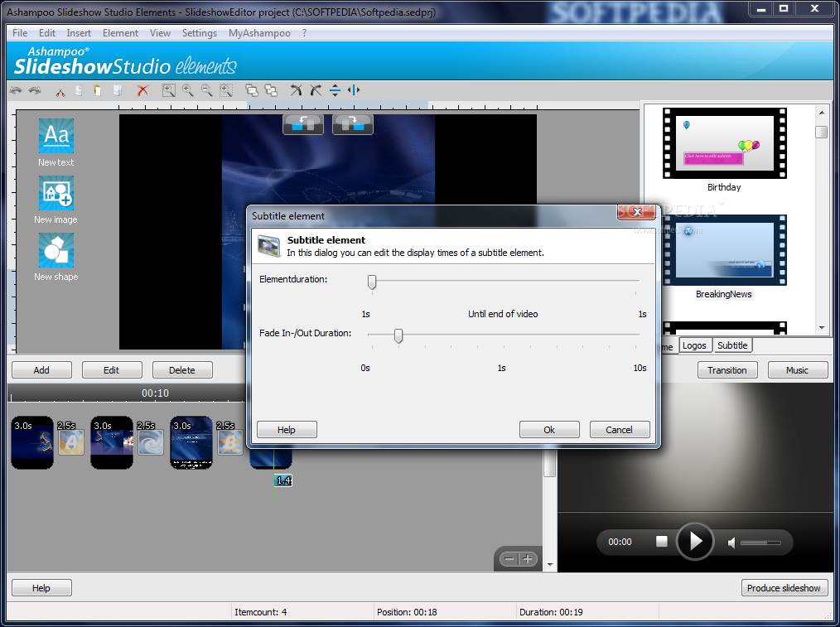840x627 pixels.
Task: Click the rotate left button above the preview
Action: [303, 125]
